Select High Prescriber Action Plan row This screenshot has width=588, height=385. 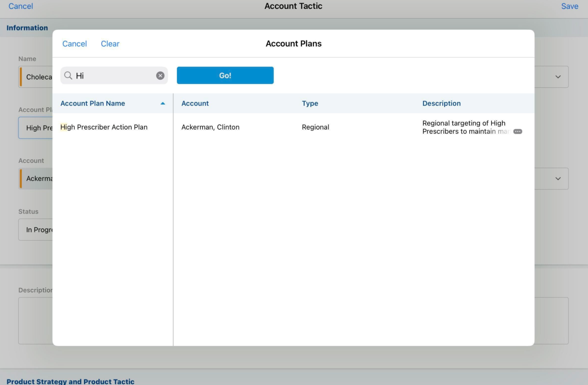104,127
